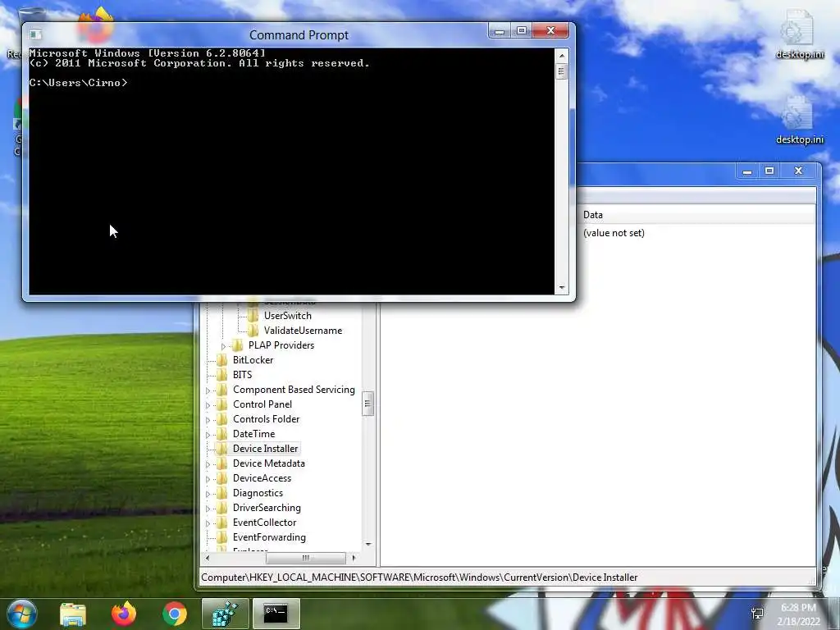Click the registry path in status bar
Screen dimensions: 840x630
point(419,577)
